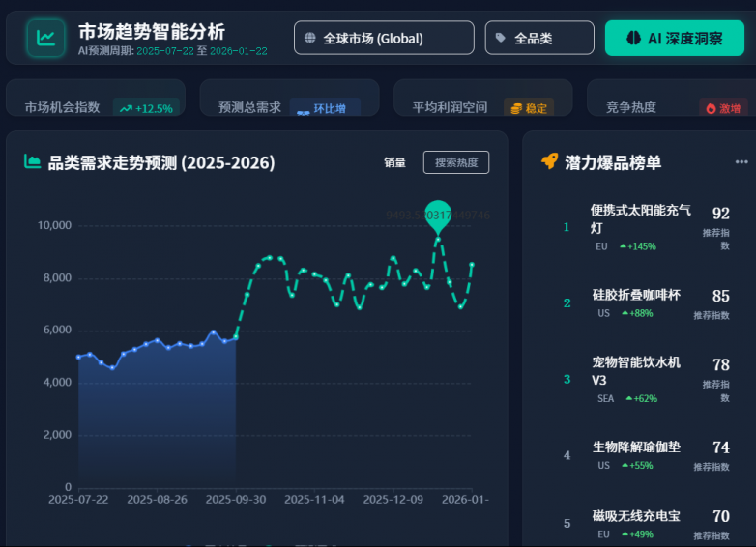
Task: Select product 磁吸无线充电宝
Action: 636,516
